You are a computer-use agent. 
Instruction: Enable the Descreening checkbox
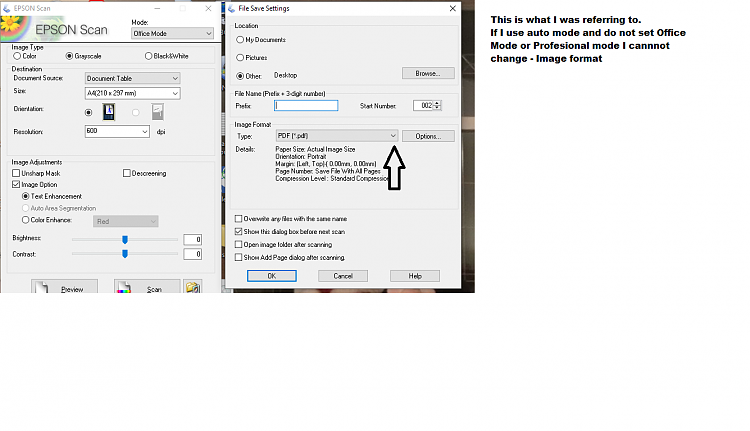(x=127, y=173)
